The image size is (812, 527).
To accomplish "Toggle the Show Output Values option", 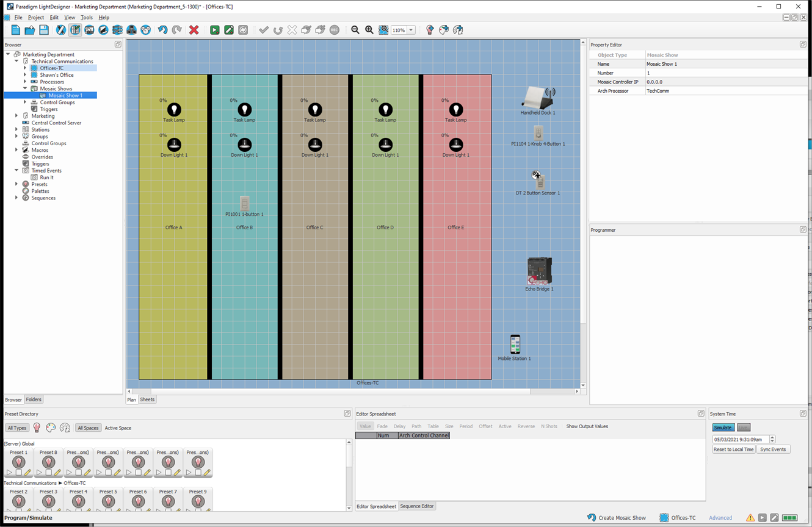I will (x=587, y=426).
